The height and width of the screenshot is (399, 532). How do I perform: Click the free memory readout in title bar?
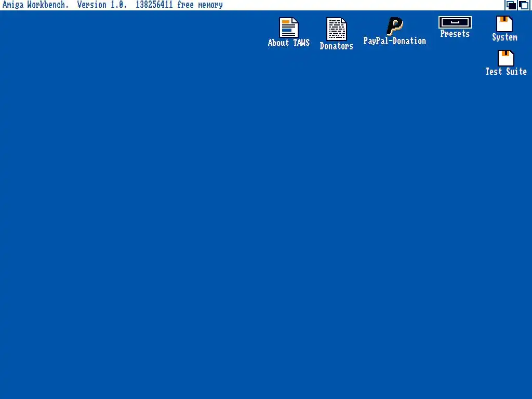[x=179, y=5]
